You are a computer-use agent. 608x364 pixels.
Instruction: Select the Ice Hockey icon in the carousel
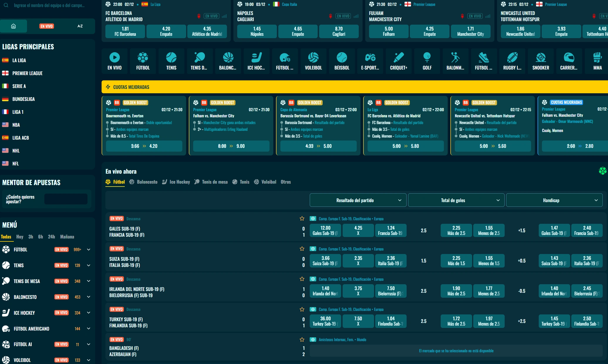click(x=256, y=61)
